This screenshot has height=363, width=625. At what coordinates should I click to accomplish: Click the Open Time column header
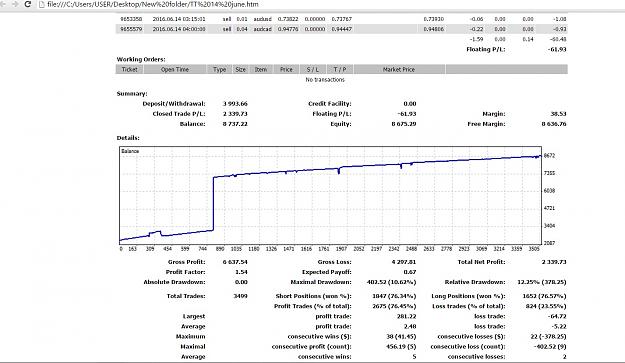175,69
